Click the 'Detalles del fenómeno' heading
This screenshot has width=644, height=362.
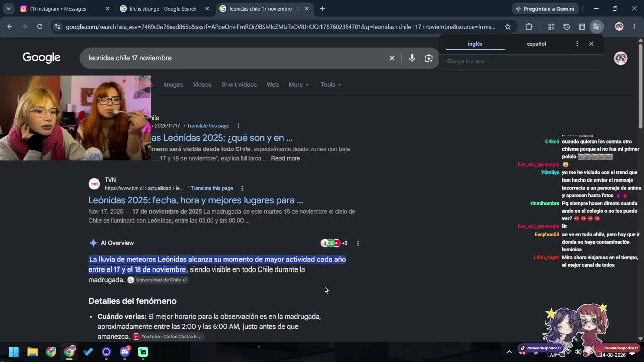[x=132, y=301]
